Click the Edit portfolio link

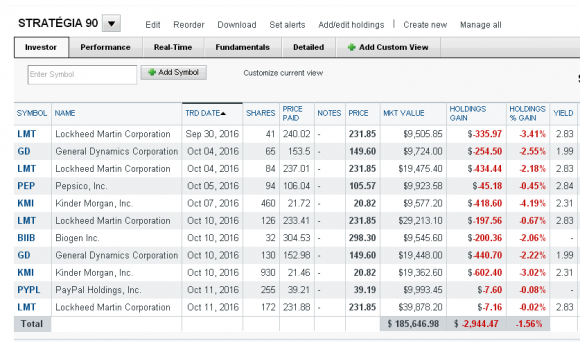(152, 25)
